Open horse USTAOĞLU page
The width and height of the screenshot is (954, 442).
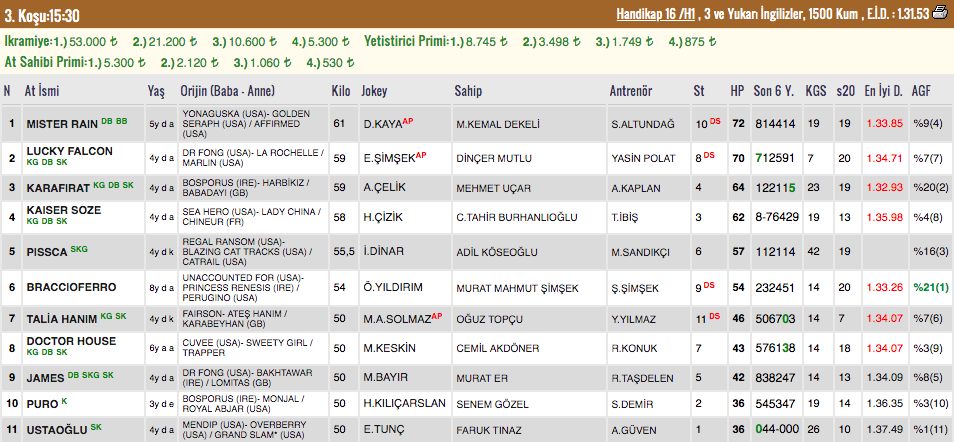[57, 430]
